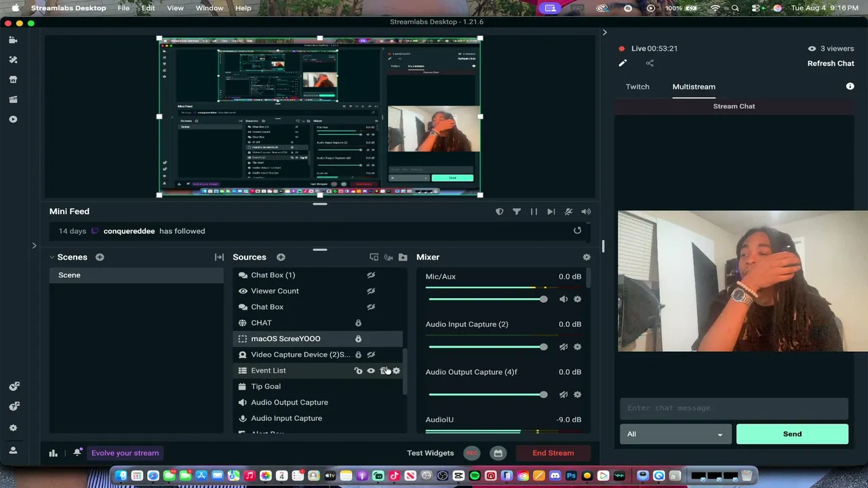Open the notifications bell icon

[x=77, y=453]
